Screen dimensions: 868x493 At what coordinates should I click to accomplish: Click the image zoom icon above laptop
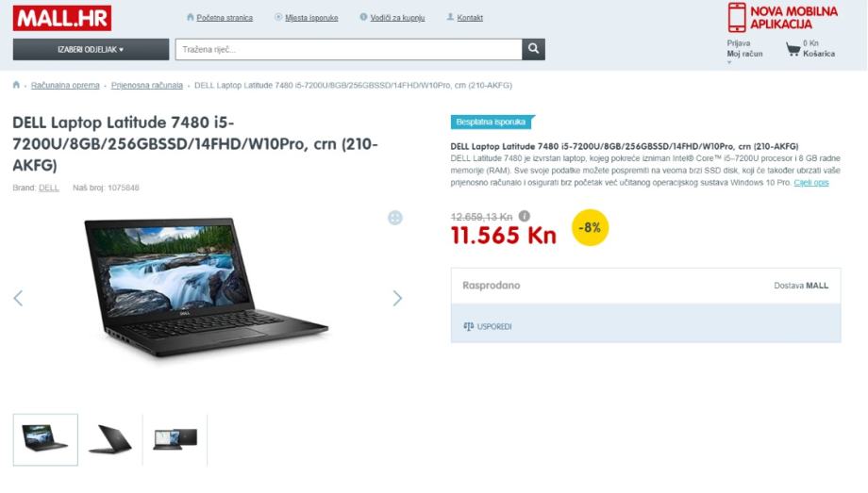[394, 218]
